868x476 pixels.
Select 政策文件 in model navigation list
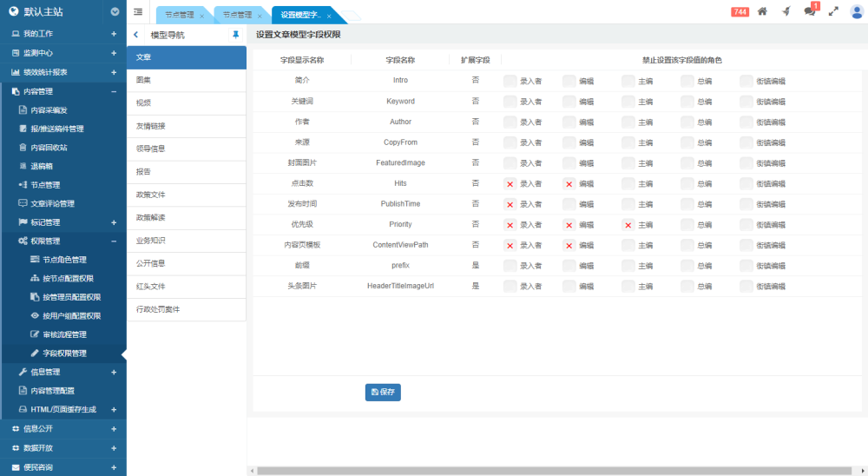coord(150,195)
